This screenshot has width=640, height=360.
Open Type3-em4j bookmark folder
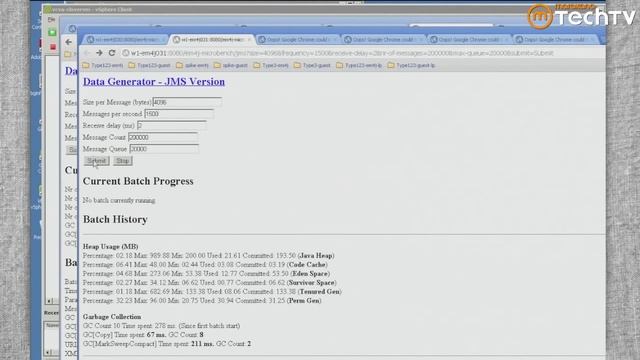[271, 65]
